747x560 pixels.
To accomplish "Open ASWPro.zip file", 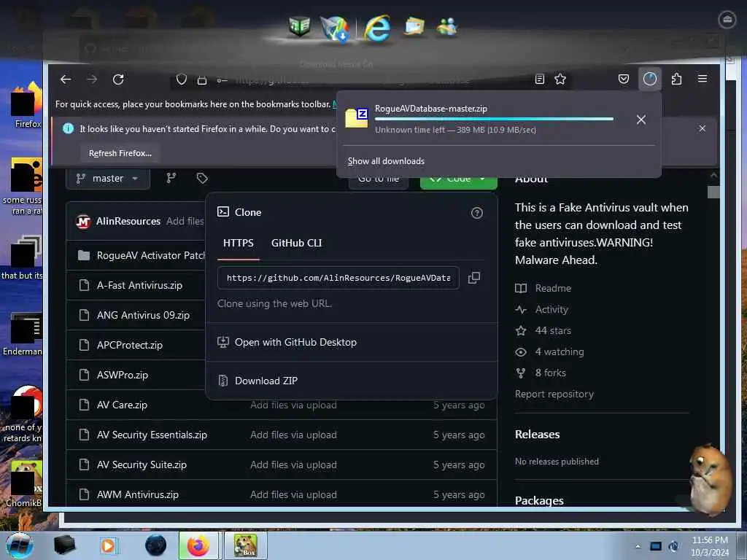I will 123,376.
